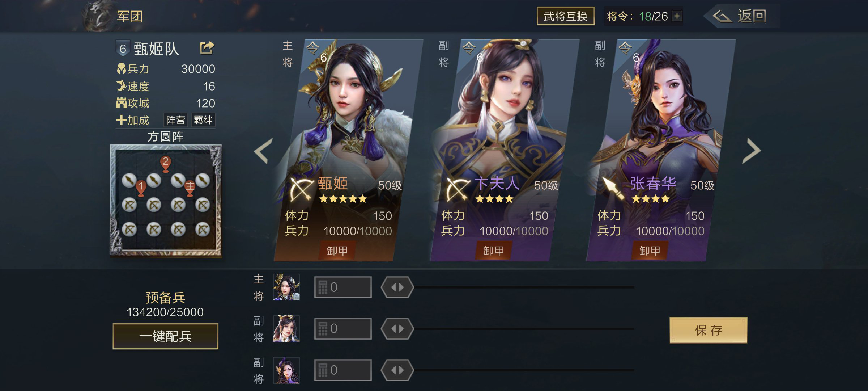Viewport: 868px width, 391px height.
Task: Click the 主 marker in the formation grid
Action: tap(190, 188)
